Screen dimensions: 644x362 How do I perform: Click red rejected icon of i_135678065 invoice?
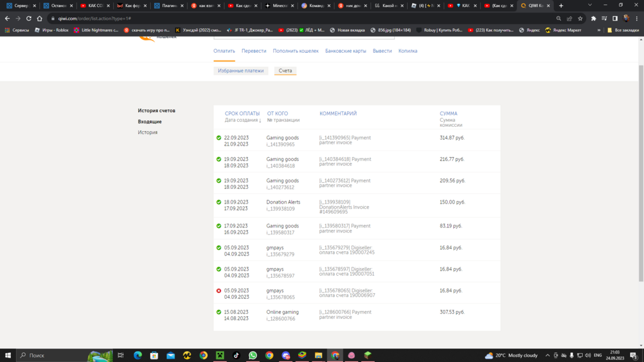[218, 291]
